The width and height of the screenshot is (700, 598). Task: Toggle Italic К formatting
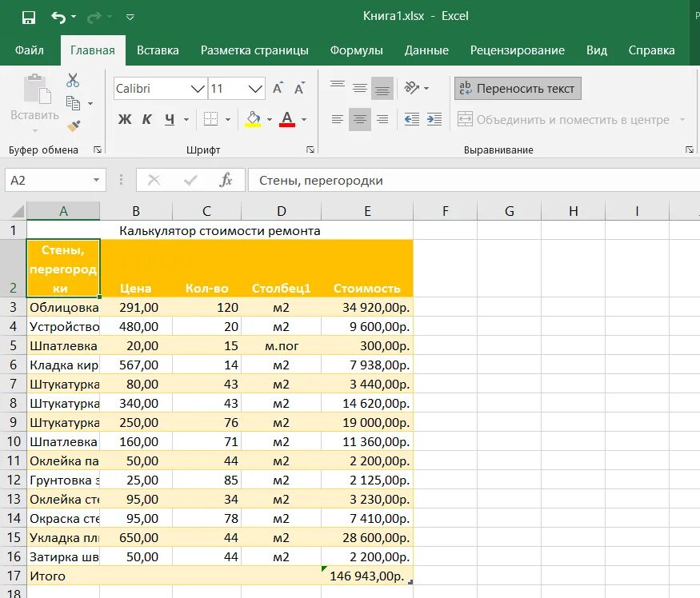point(147,119)
